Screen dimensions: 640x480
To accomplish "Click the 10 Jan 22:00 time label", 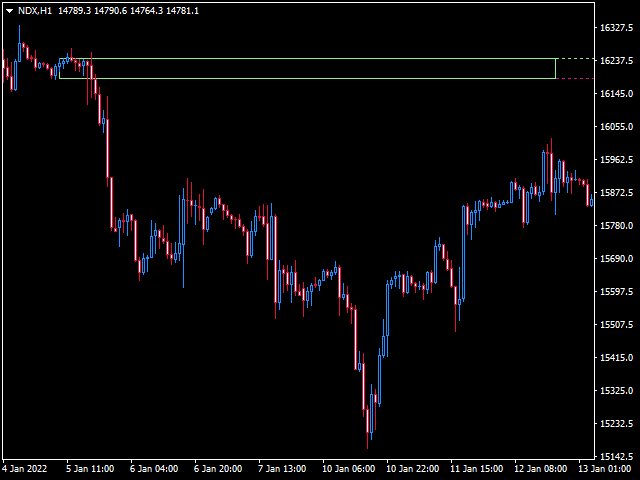I will coord(413,469).
